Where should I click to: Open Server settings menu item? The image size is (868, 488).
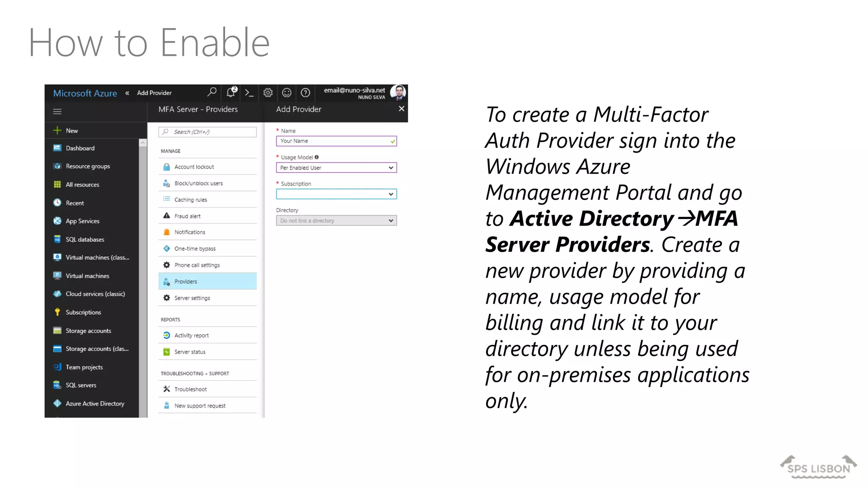click(208, 298)
